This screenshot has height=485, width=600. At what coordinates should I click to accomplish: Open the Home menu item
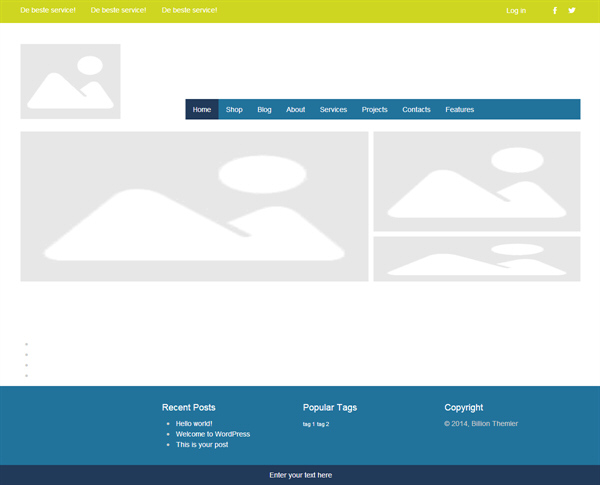(202, 109)
